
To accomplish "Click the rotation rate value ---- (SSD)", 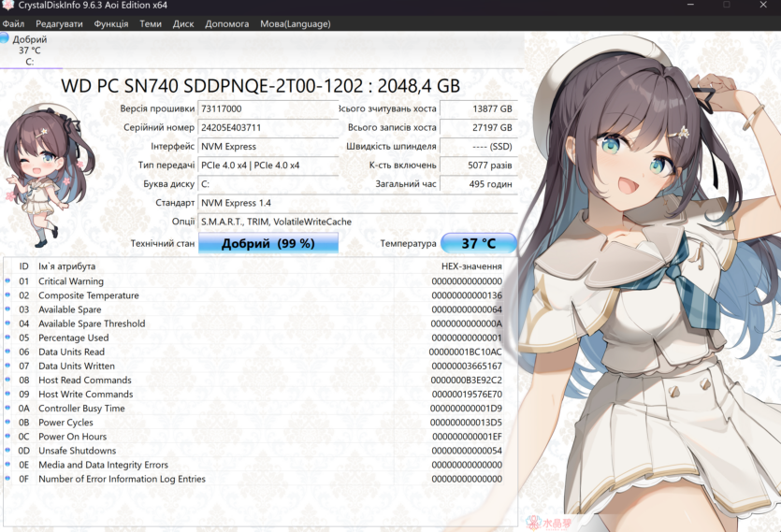I will pyautogui.click(x=479, y=147).
